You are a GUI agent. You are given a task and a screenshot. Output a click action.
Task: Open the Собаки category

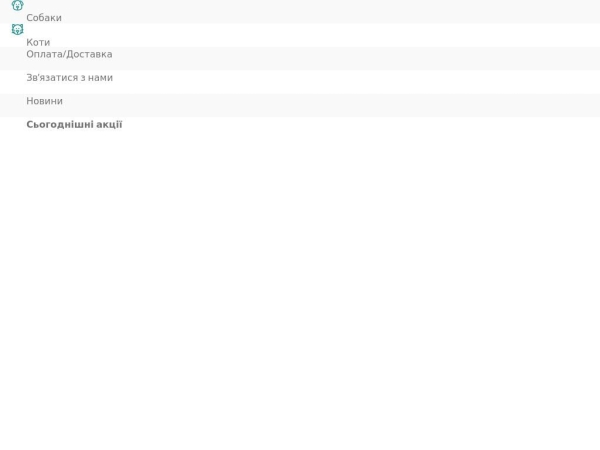pos(44,18)
